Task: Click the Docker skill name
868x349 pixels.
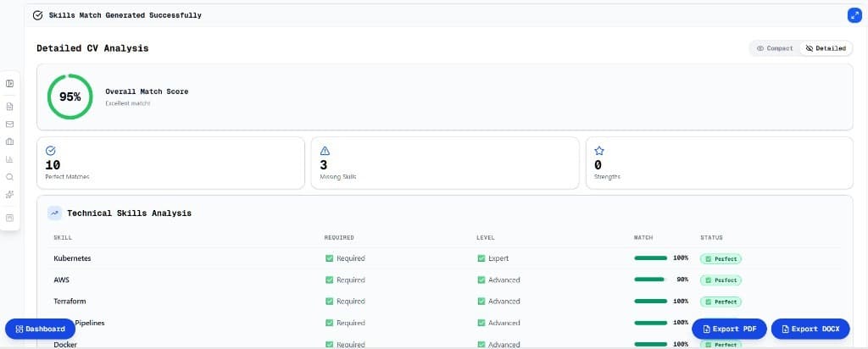Action: click(65, 345)
